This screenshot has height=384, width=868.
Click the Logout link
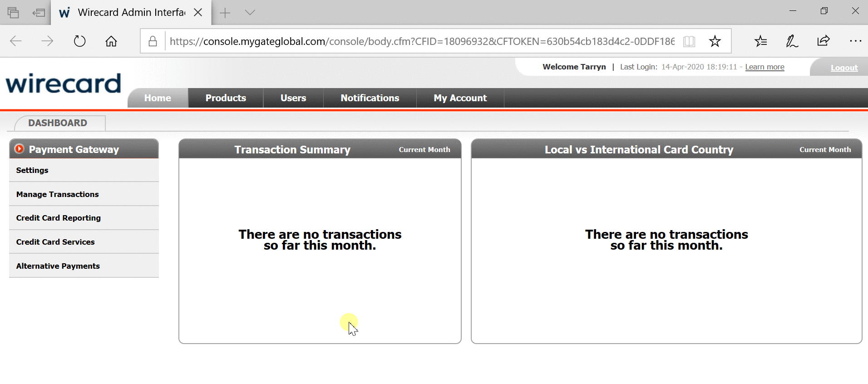844,68
